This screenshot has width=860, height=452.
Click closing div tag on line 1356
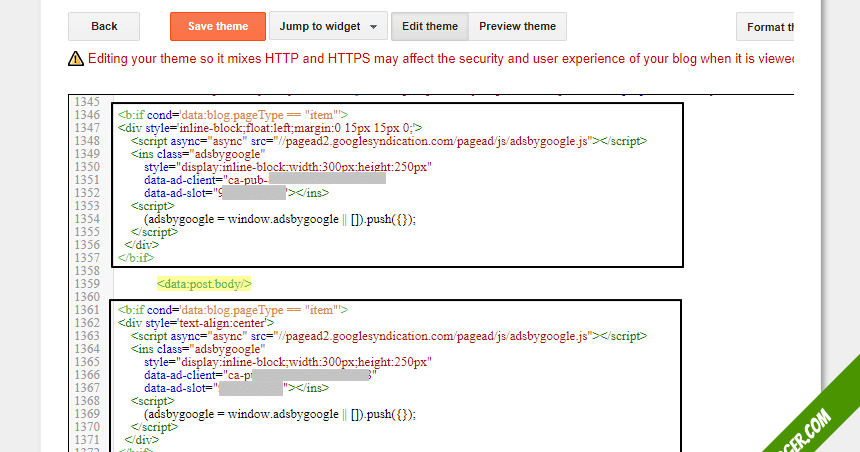click(x=142, y=245)
